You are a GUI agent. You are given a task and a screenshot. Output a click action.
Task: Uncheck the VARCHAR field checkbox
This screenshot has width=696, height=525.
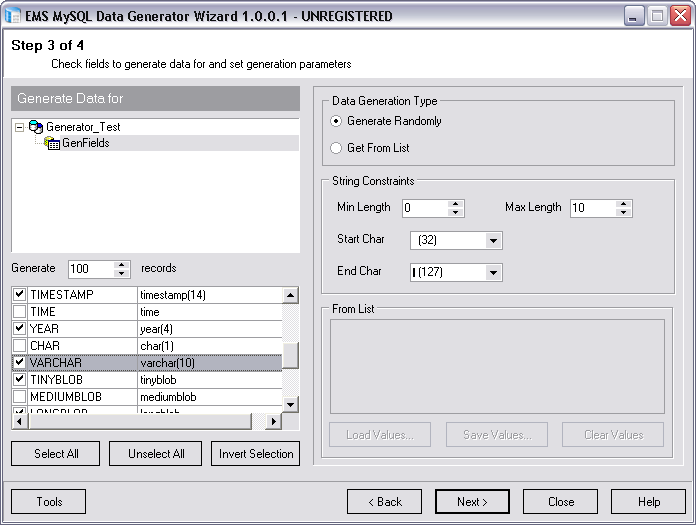(x=20, y=362)
